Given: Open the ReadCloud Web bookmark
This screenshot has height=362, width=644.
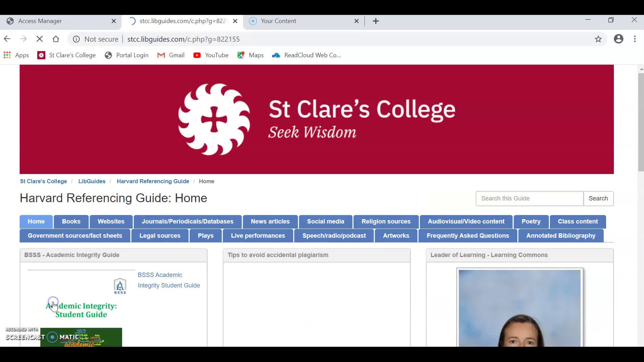Looking at the screenshot, I should point(307,55).
